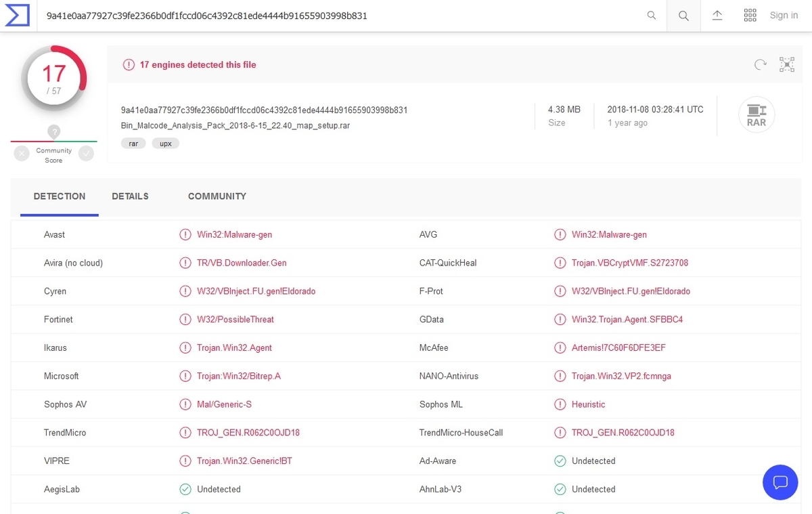Click the Ikarus engine name
812x514 pixels.
[x=55, y=348]
